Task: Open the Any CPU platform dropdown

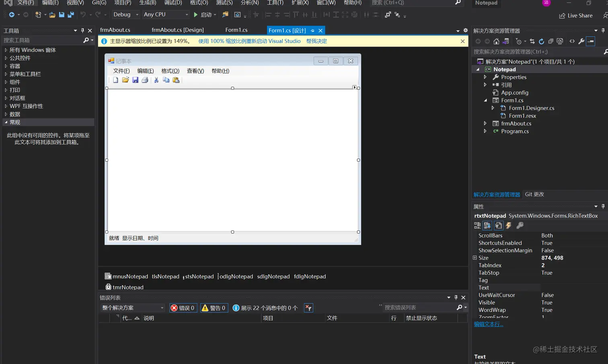Action: [166, 14]
